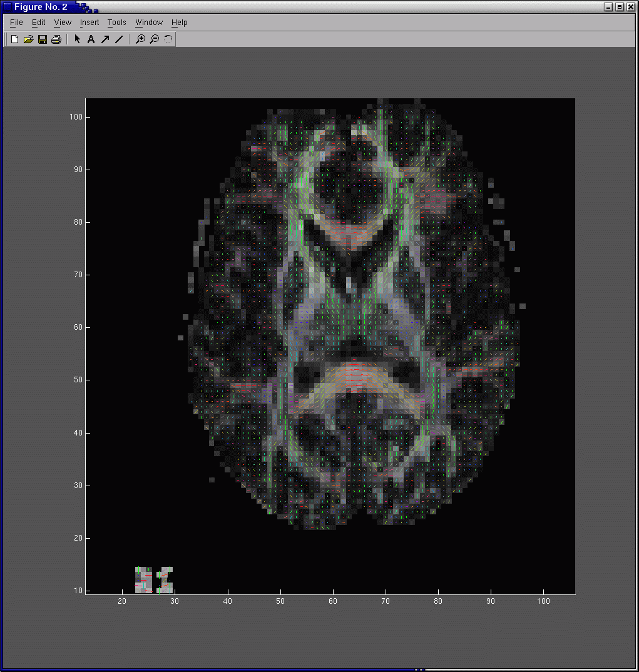Open a file with the folder icon
639x672 pixels.
click(28, 39)
